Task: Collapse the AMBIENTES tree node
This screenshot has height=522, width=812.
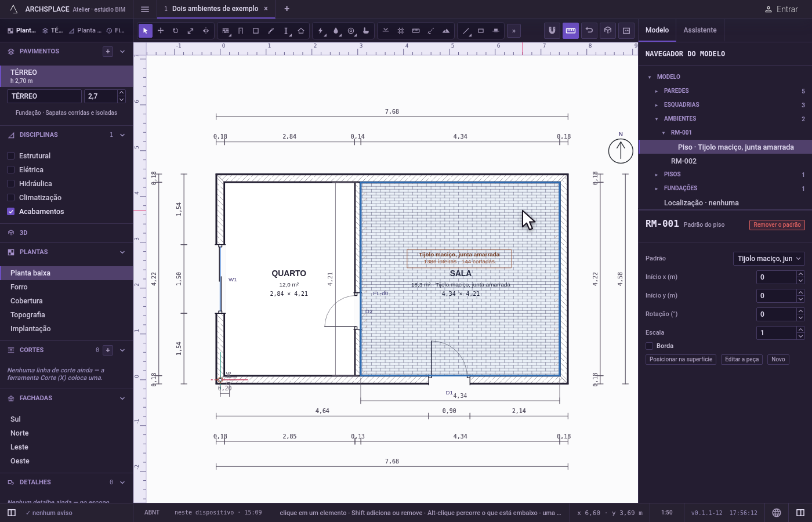Action: [x=657, y=119]
